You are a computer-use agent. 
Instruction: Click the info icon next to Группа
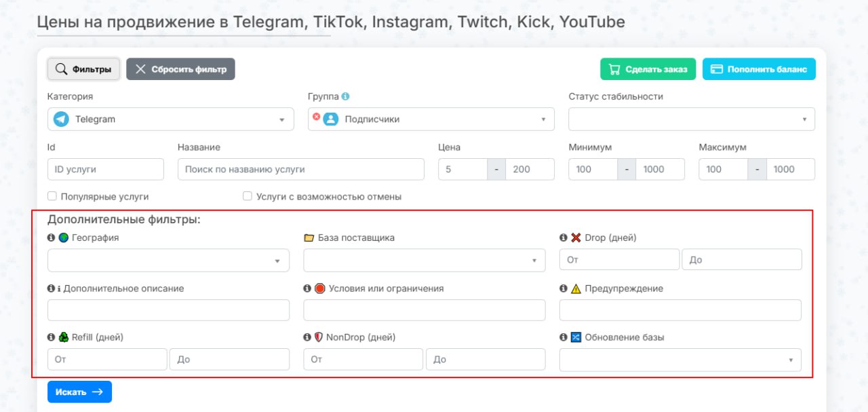346,96
